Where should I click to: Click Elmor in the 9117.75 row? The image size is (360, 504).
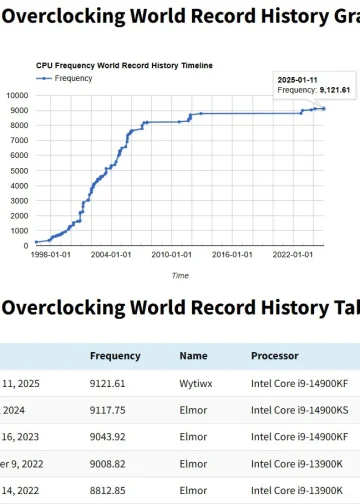pos(193,410)
